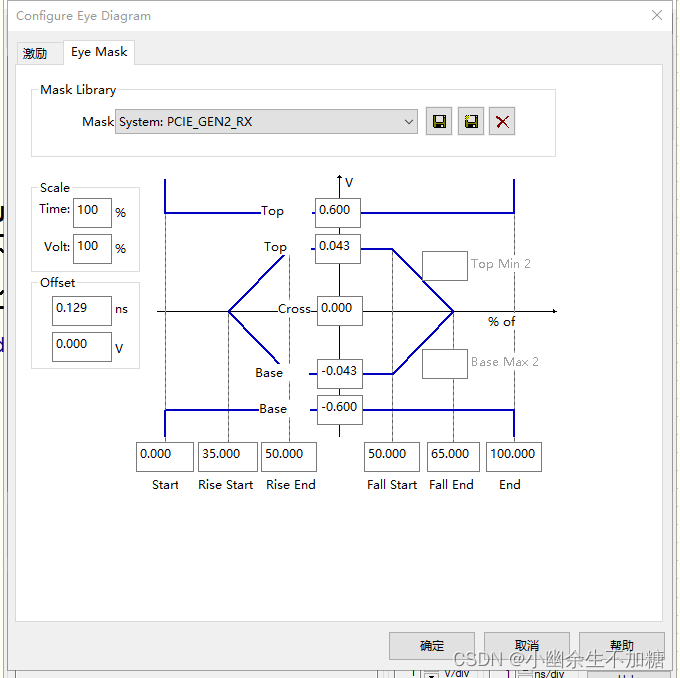
Task: Save the mask using the floppy disk icon
Action: click(438, 121)
